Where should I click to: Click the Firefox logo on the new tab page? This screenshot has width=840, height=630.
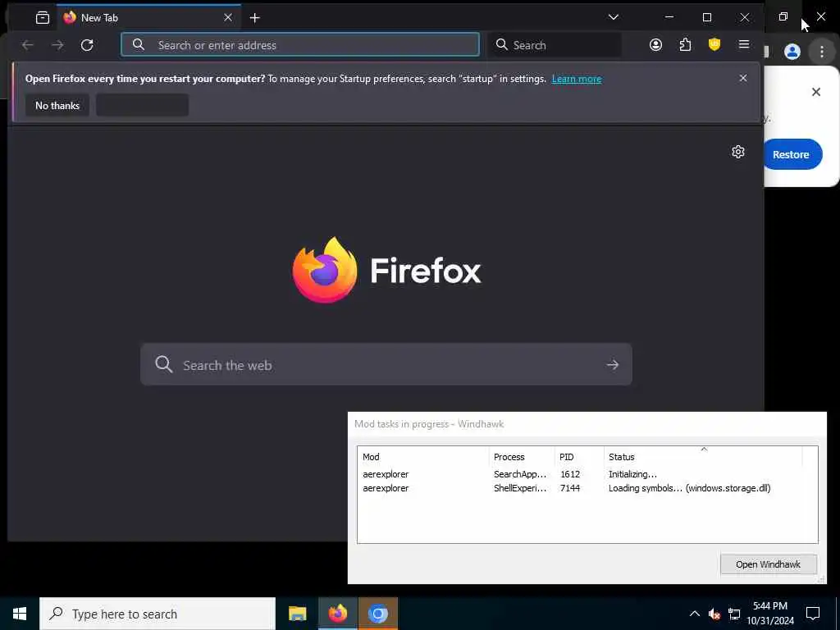(x=386, y=270)
